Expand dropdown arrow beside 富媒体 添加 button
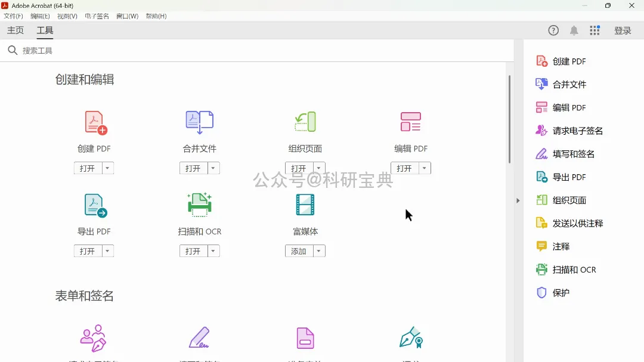644x362 pixels. [318, 250]
